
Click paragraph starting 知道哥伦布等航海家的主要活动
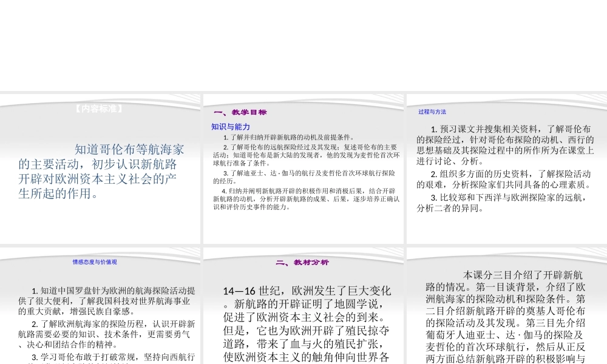click(x=101, y=171)
